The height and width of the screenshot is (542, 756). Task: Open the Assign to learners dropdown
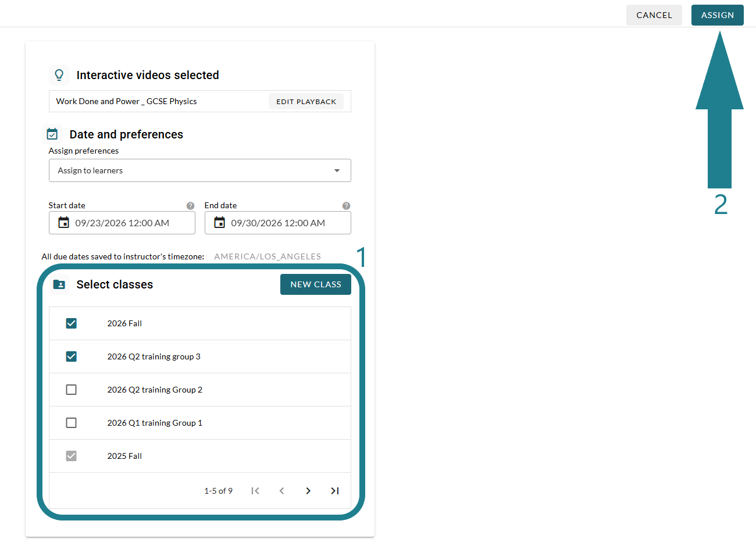200,170
